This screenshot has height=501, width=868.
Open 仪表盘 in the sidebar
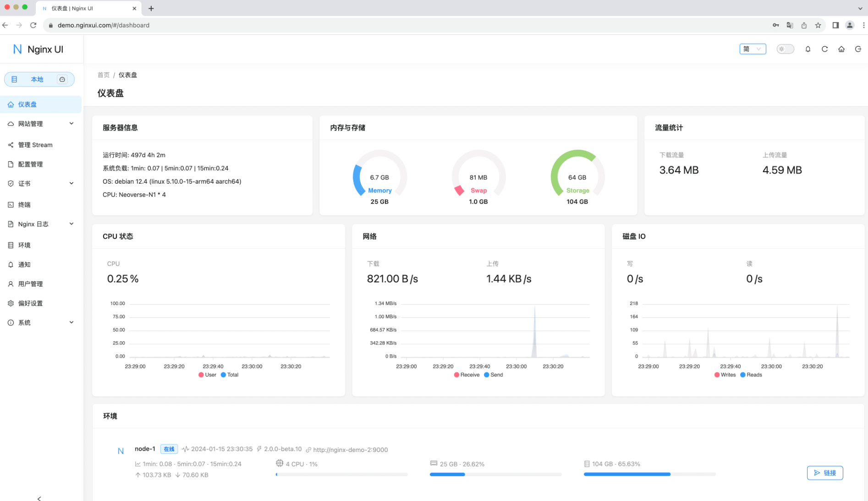[41, 104]
